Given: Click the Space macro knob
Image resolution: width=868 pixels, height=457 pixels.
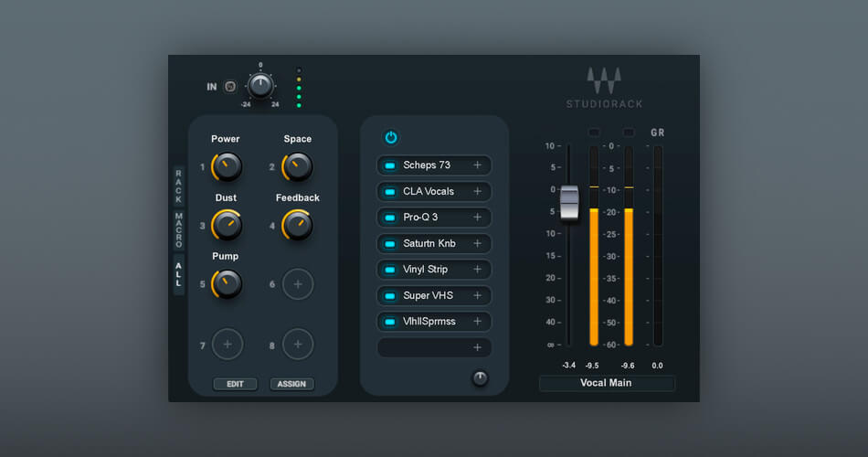Looking at the screenshot, I should tap(298, 166).
